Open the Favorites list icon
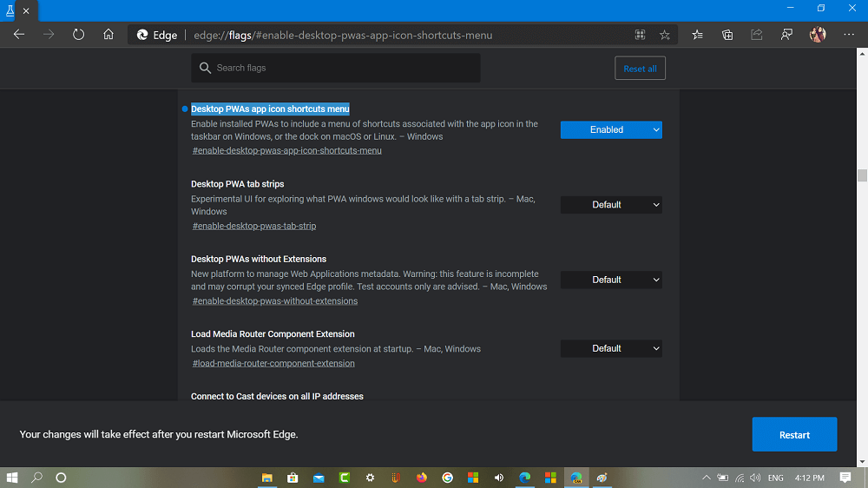Viewport: 868px width, 488px height. (x=698, y=35)
